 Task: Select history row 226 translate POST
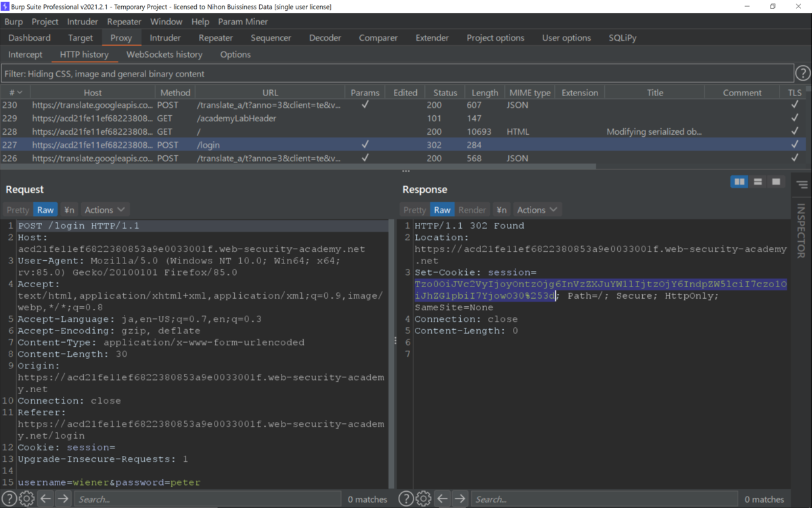(x=403, y=158)
